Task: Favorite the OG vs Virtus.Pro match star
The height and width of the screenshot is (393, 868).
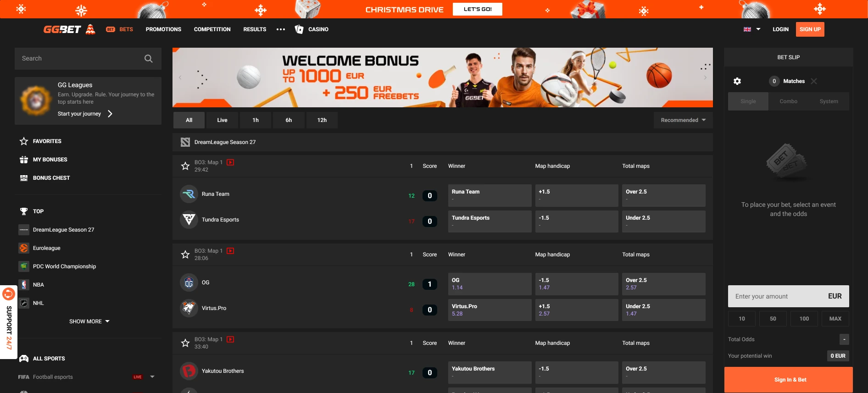Action: tap(185, 255)
